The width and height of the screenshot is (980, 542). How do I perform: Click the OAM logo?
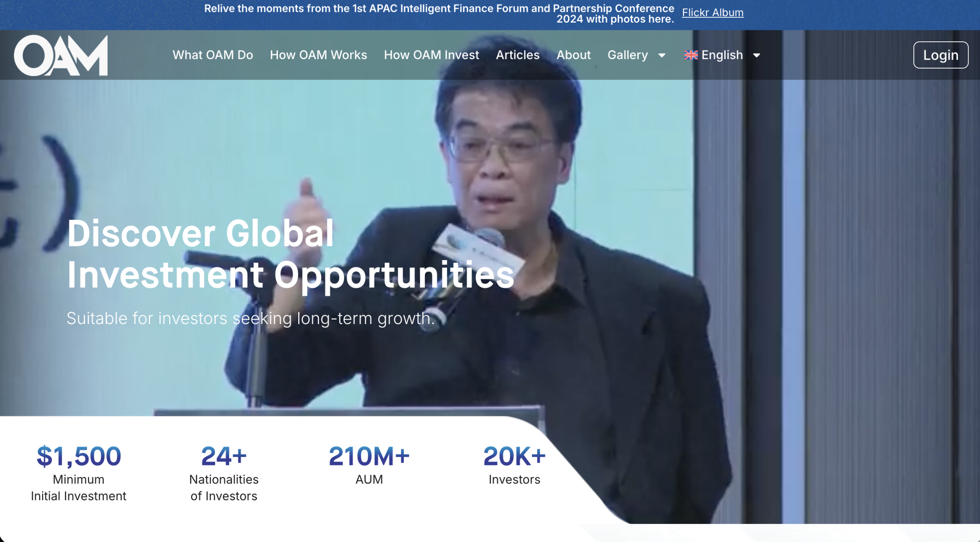[x=61, y=56]
